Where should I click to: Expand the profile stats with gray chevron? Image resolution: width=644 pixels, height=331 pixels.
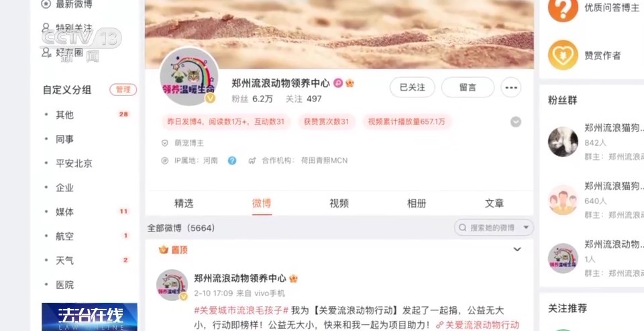516,122
